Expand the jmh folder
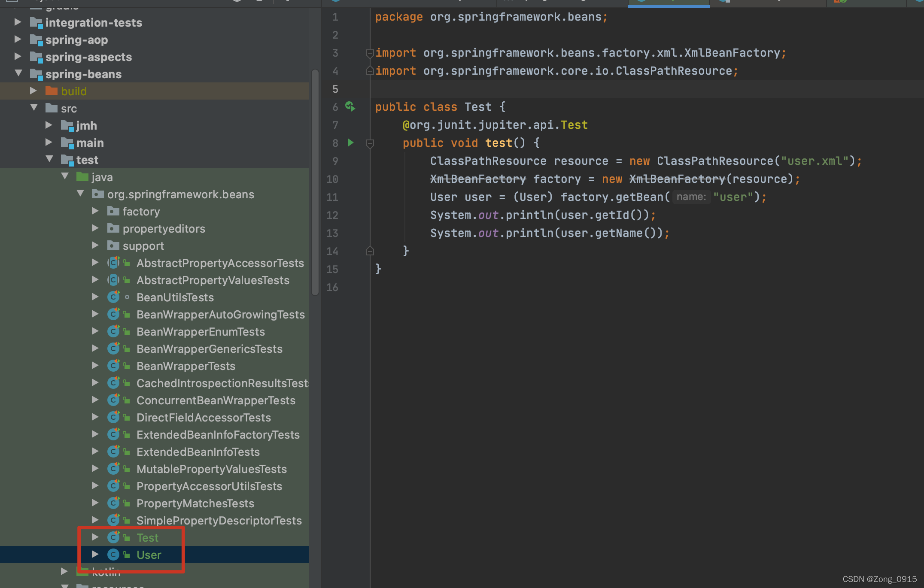The height and width of the screenshot is (588, 924). (x=49, y=125)
